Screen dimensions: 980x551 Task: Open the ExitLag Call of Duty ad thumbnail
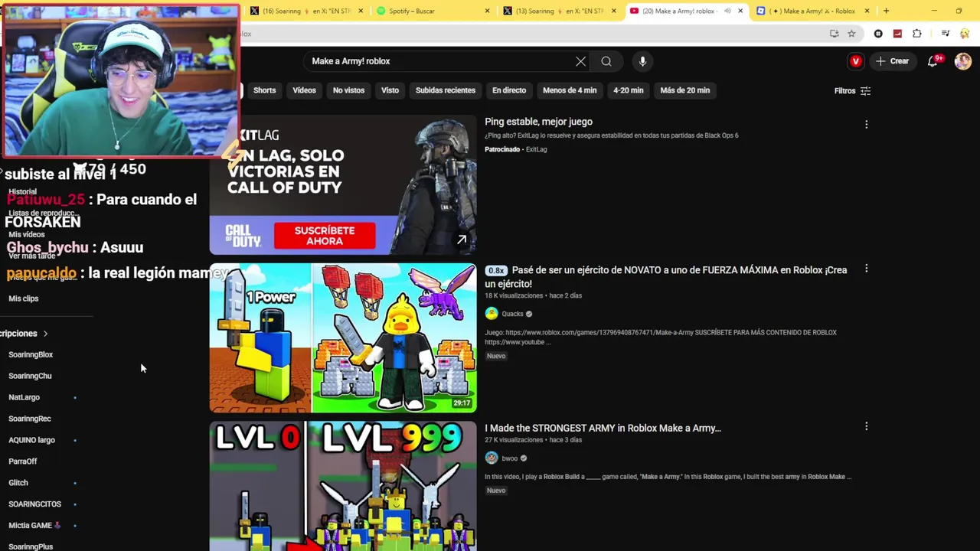click(343, 184)
